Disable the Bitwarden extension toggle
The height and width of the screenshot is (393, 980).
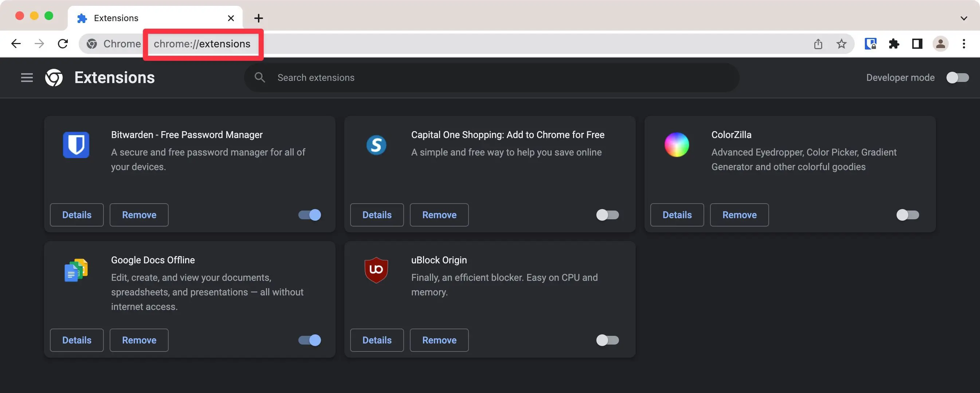coord(310,215)
